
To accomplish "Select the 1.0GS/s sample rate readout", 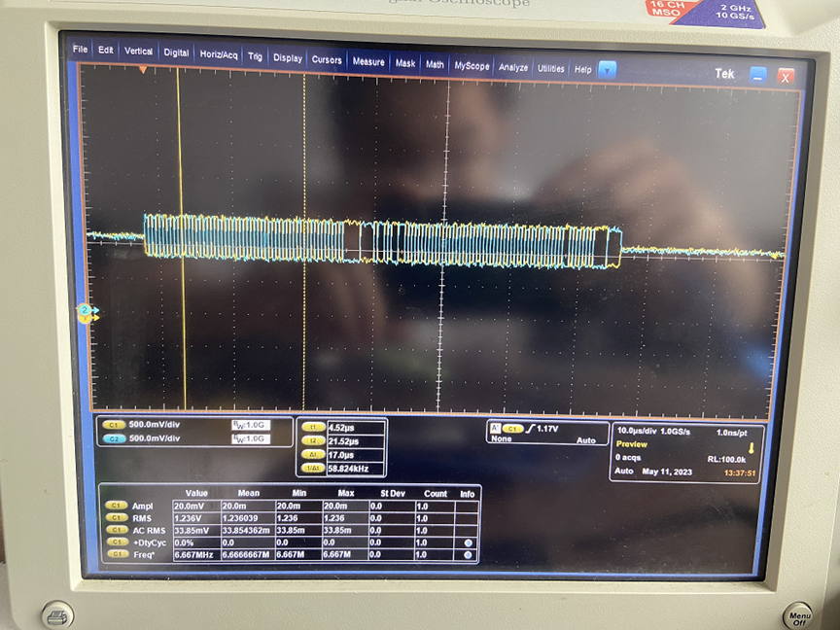I will [676, 432].
